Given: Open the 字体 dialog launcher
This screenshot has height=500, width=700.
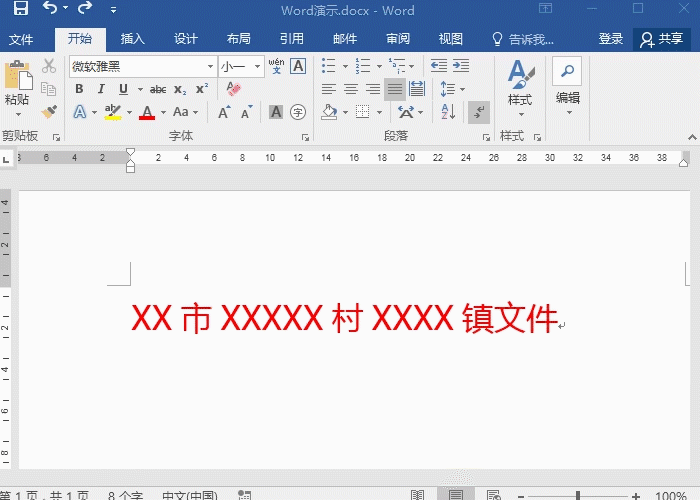Looking at the screenshot, I should 305,138.
